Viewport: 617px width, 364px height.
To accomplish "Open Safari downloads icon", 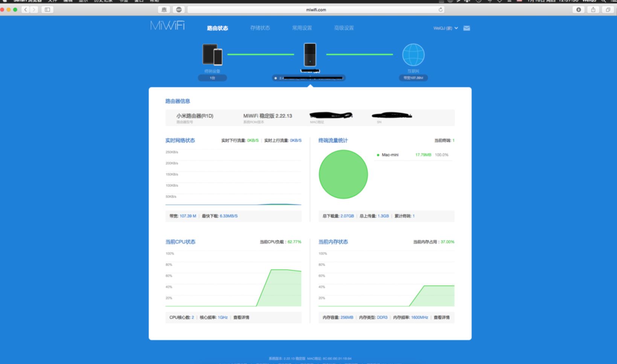I will pyautogui.click(x=579, y=10).
